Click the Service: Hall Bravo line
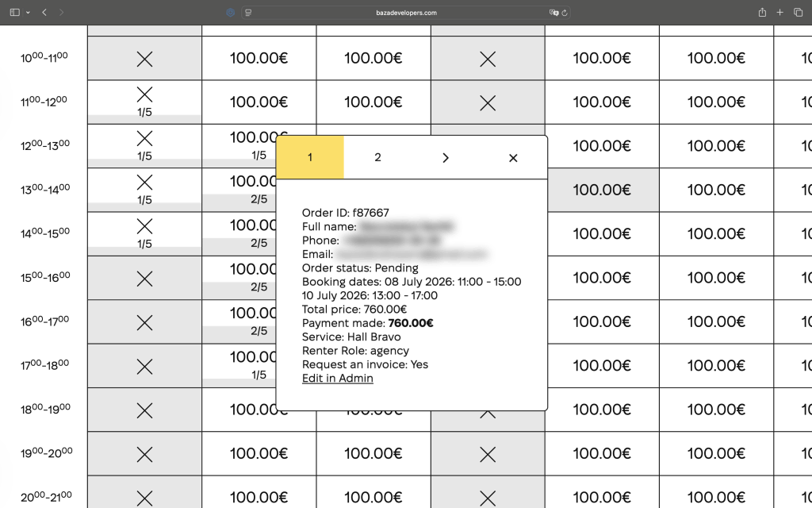The width and height of the screenshot is (812, 508). [351, 337]
